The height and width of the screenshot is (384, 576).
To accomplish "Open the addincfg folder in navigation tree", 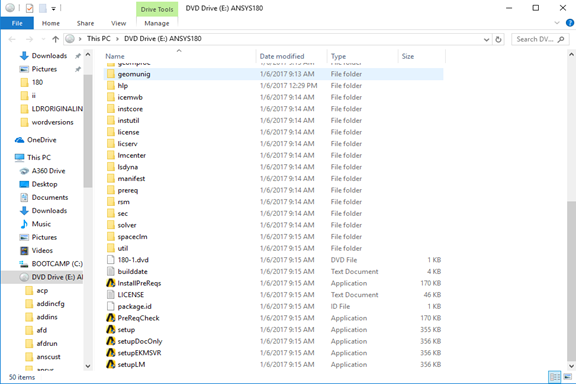I will click(x=45, y=304).
